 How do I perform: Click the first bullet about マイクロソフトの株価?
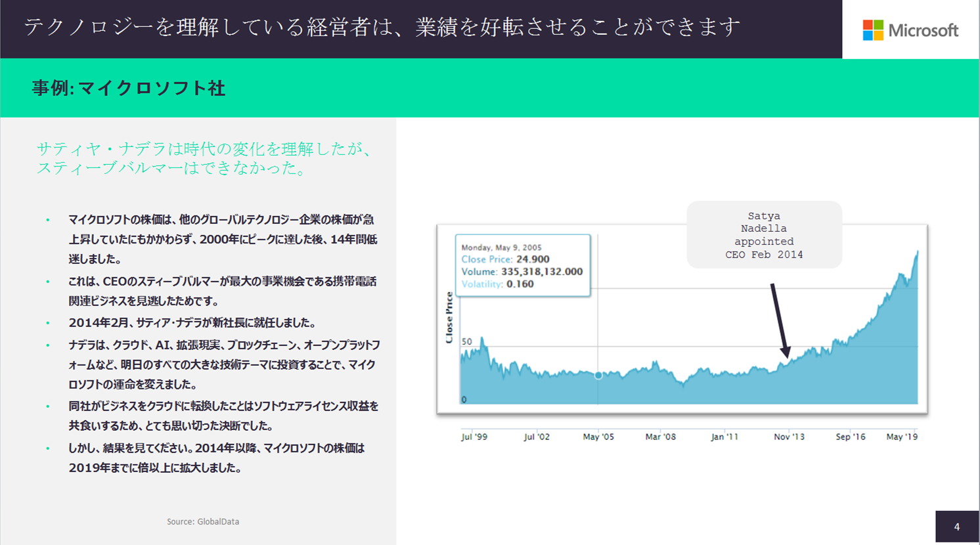(222, 239)
